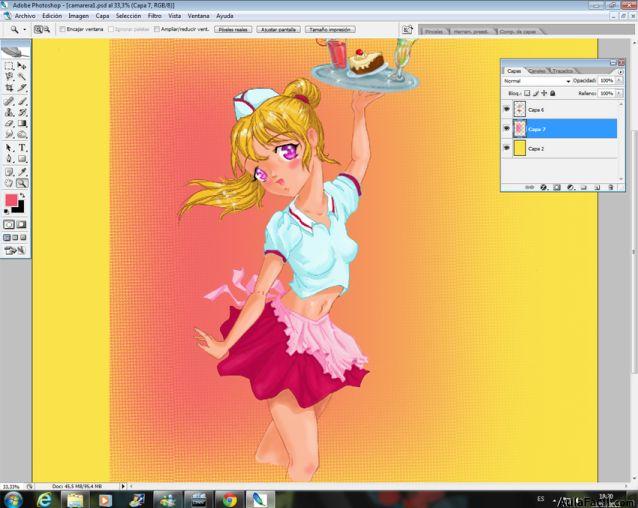Select the Blur tool
Image resolution: width=638 pixels, height=508 pixels.
pyautogui.click(x=9, y=134)
